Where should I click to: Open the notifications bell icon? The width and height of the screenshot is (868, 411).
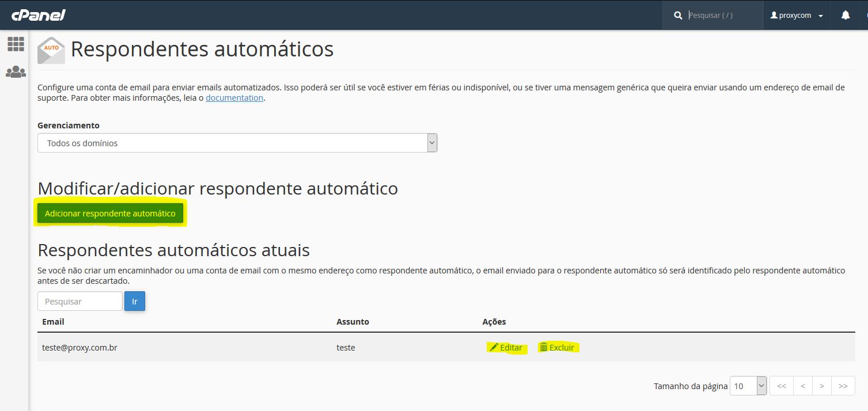845,16
